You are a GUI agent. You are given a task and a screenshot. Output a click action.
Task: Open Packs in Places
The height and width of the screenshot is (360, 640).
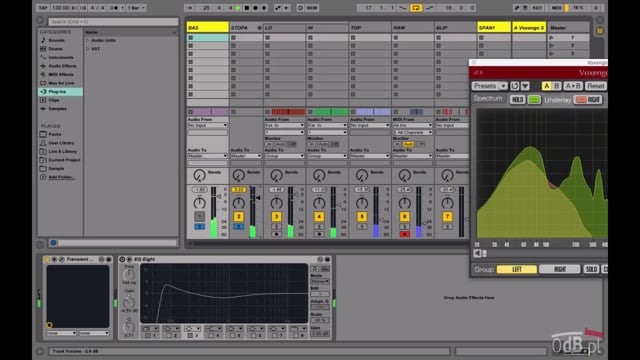click(55, 134)
